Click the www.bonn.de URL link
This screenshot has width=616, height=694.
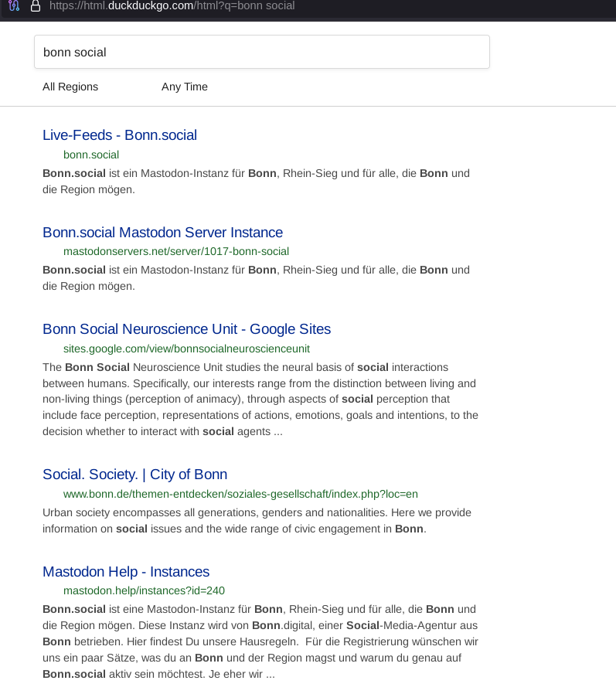tap(240, 494)
